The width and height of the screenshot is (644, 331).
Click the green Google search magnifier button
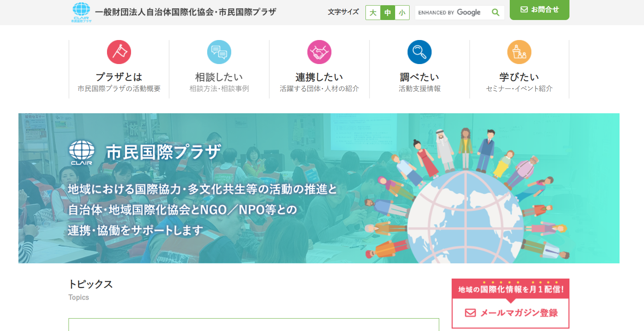click(x=496, y=12)
